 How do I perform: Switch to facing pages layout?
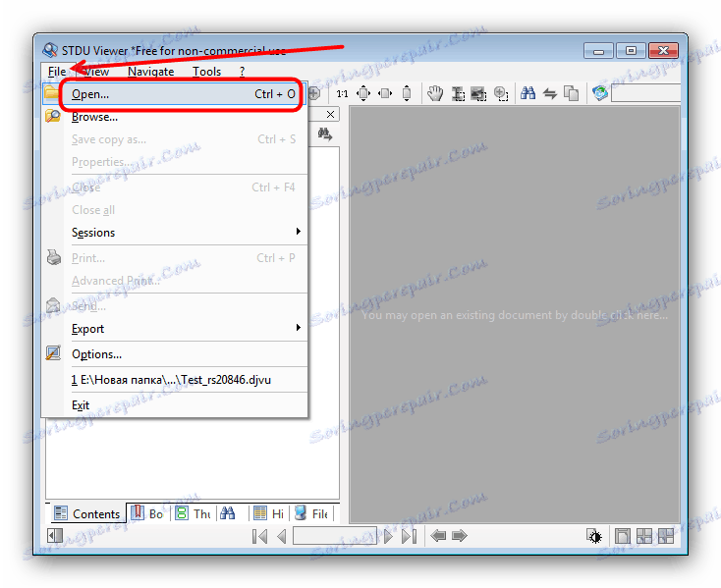[643, 536]
